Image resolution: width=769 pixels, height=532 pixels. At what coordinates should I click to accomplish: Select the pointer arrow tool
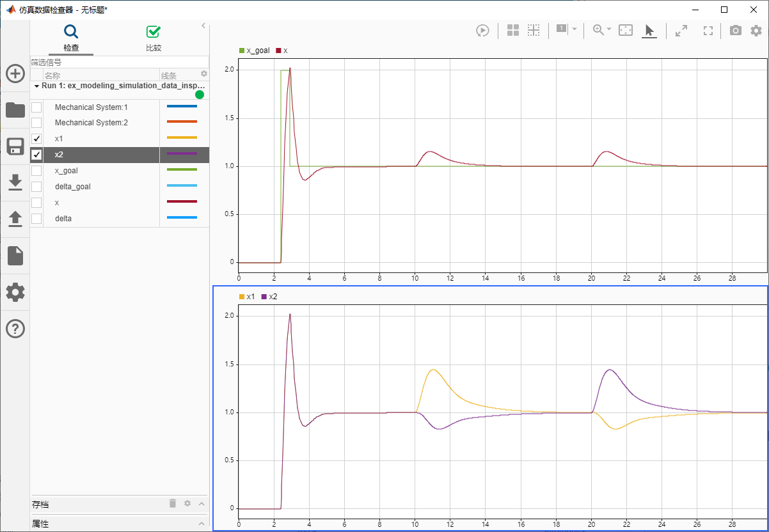click(x=649, y=30)
